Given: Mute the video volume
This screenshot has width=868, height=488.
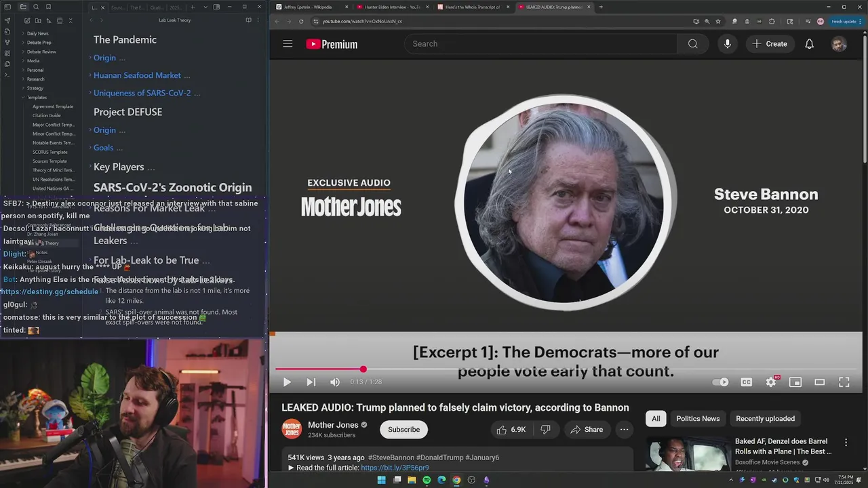Looking at the screenshot, I should tap(335, 382).
